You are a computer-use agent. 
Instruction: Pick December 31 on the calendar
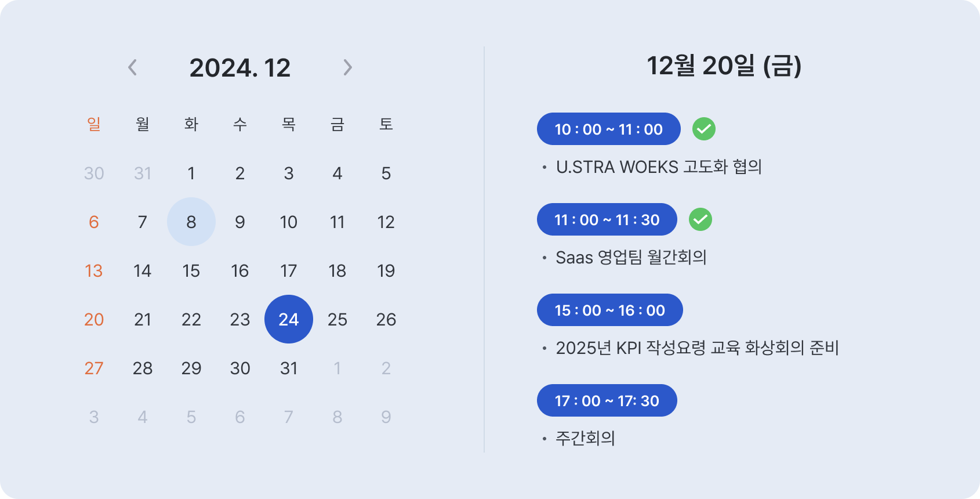pos(289,368)
